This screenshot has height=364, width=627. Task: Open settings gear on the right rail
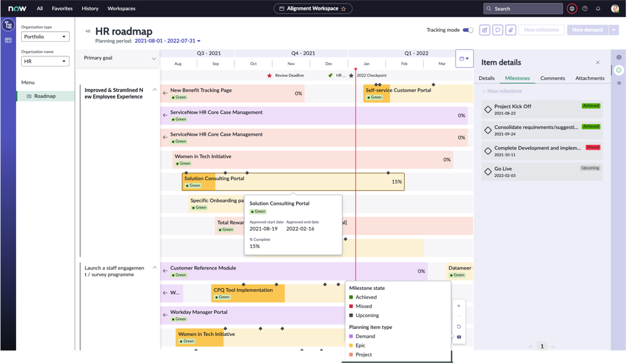point(619,57)
